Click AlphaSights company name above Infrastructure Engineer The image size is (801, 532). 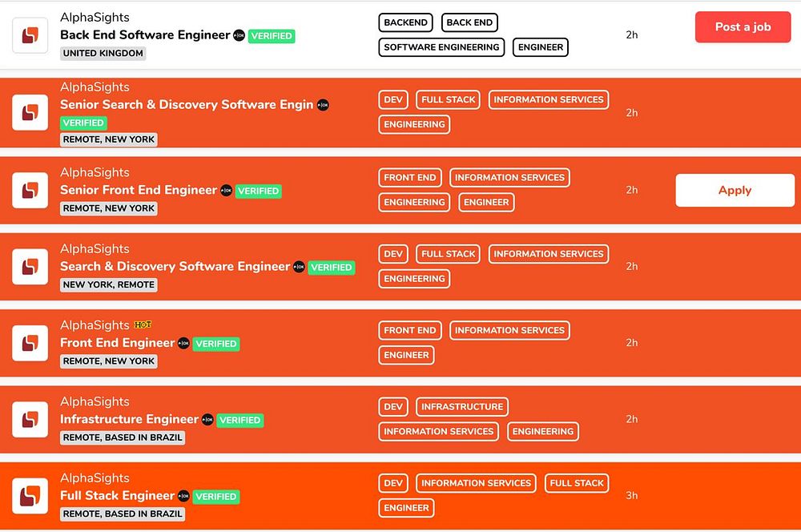(x=95, y=401)
